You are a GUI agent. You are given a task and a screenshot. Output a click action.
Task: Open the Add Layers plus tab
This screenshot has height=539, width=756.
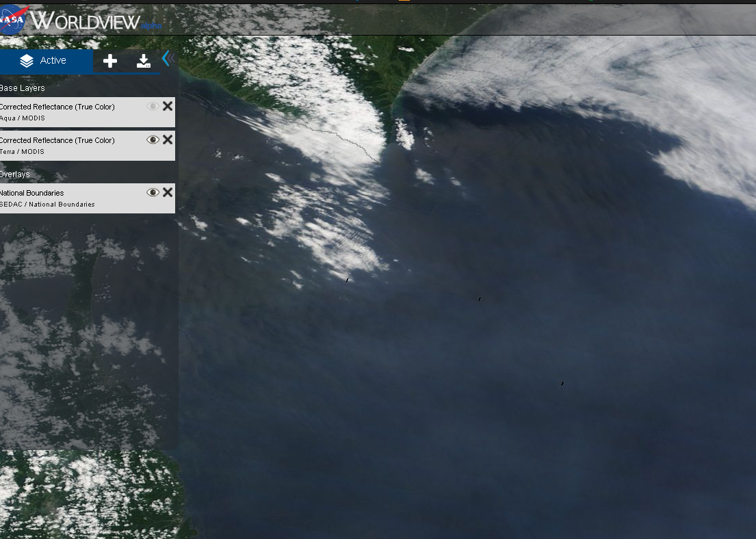coord(109,62)
